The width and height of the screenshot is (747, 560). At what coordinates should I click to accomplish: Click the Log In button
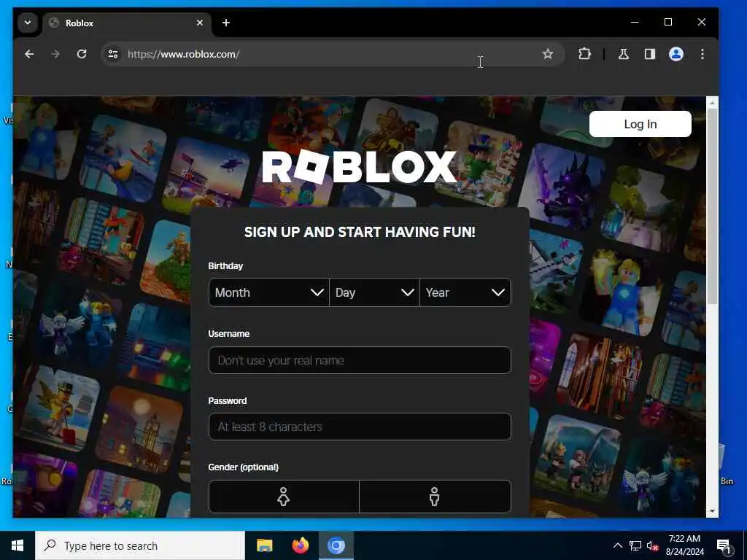click(640, 124)
